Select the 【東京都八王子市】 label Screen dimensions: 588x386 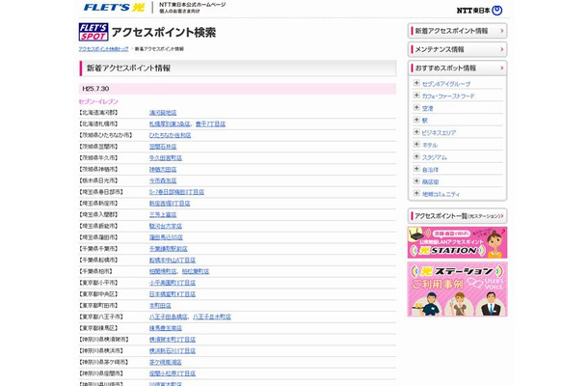tap(101, 317)
